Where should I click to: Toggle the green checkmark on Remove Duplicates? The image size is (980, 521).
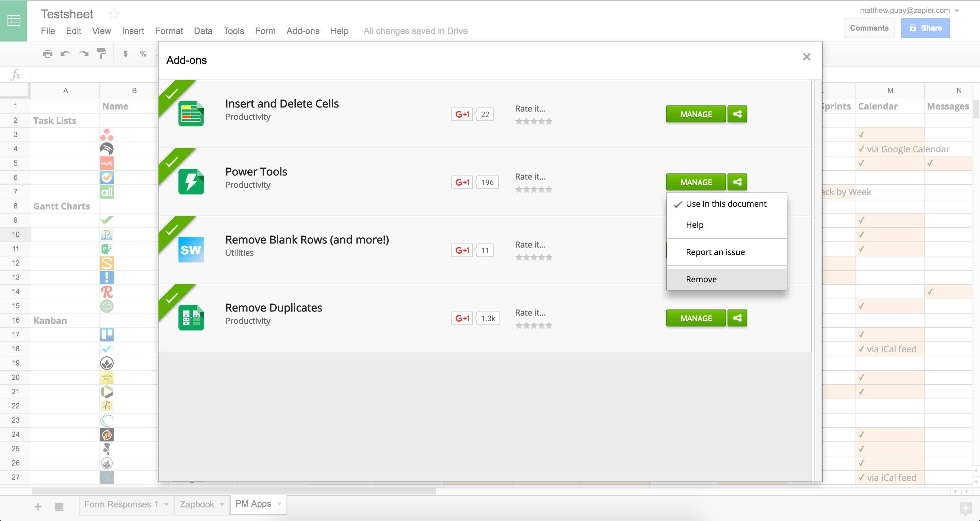pyautogui.click(x=171, y=296)
